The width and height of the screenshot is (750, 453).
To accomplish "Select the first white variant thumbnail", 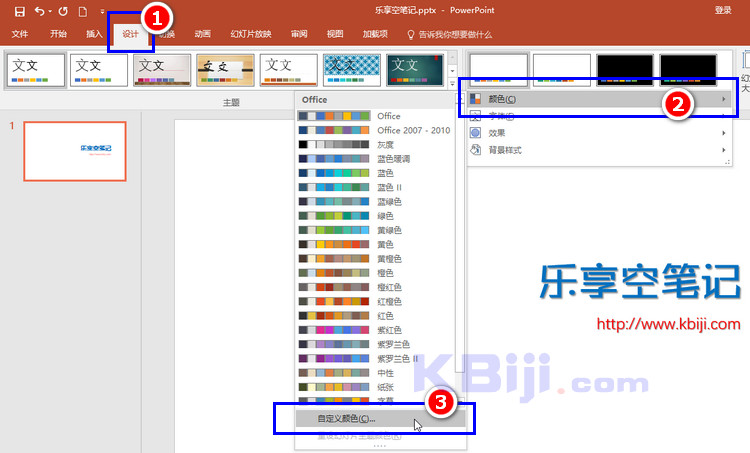I will pyautogui.click(x=498, y=70).
